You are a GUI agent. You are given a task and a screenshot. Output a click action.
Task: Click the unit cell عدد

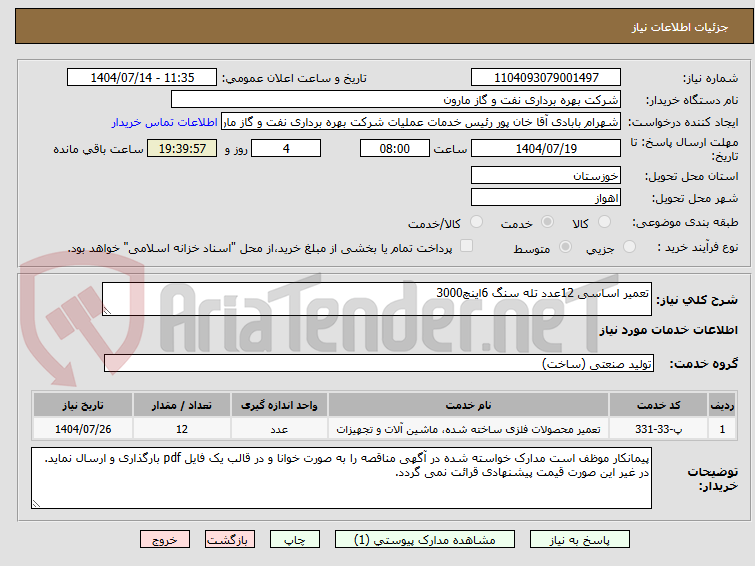tap(279, 429)
